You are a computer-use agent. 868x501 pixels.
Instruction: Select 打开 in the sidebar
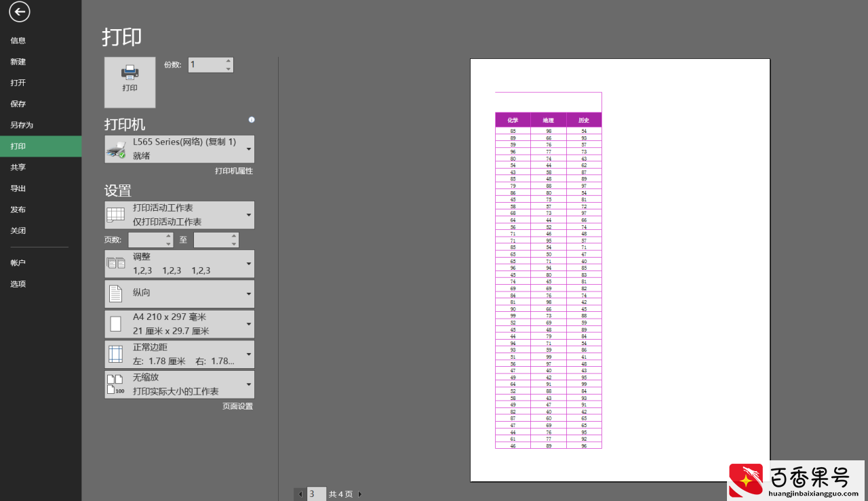point(41,83)
